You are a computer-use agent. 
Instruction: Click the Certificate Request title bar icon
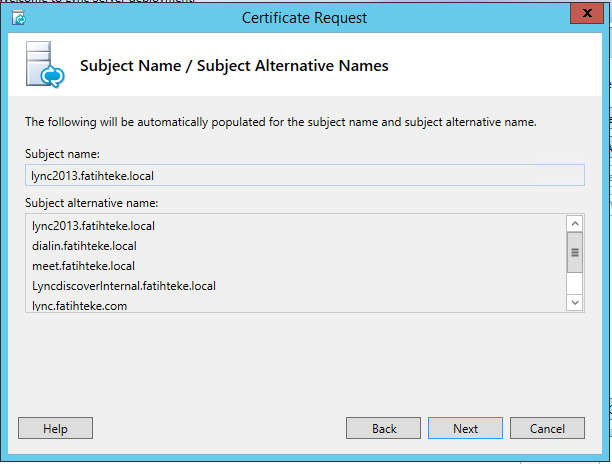[x=18, y=18]
